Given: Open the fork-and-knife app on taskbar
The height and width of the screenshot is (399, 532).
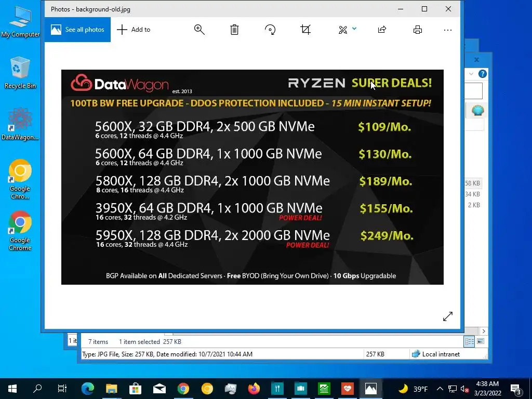Looking at the screenshot, I should (x=277, y=389).
